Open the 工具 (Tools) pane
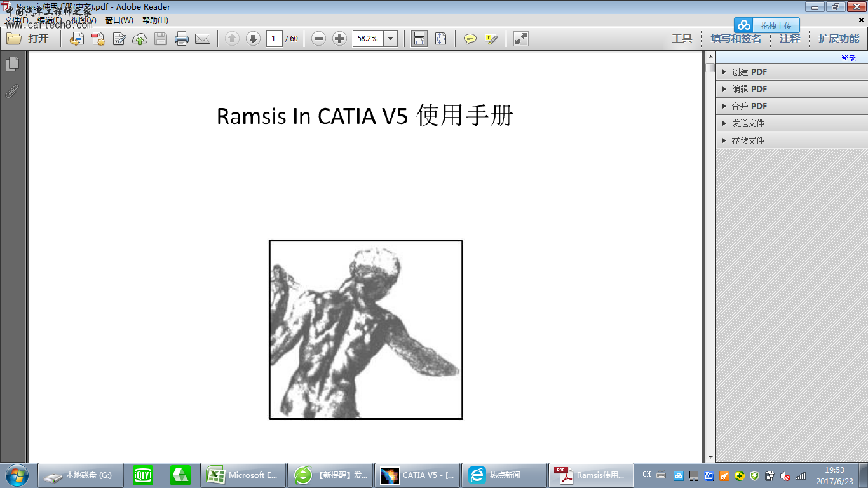The image size is (868, 488). point(682,39)
